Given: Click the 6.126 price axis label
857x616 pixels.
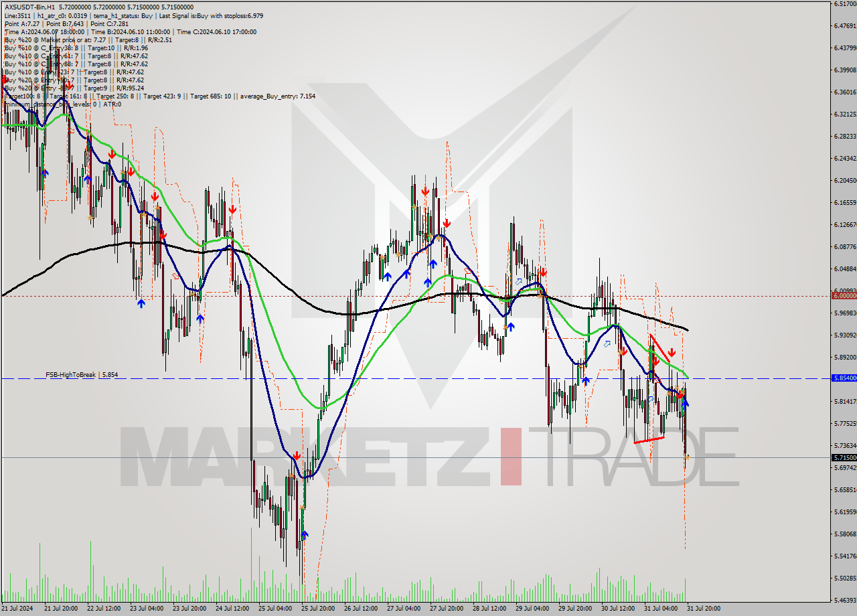Looking at the screenshot, I should pos(845,225).
